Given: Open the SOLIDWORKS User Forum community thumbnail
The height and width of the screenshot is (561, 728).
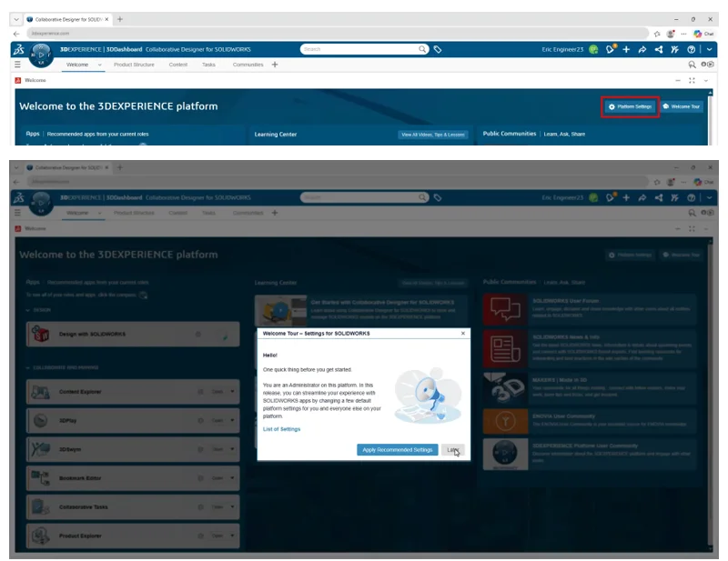Looking at the screenshot, I should pyautogui.click(x=505, y=309).
